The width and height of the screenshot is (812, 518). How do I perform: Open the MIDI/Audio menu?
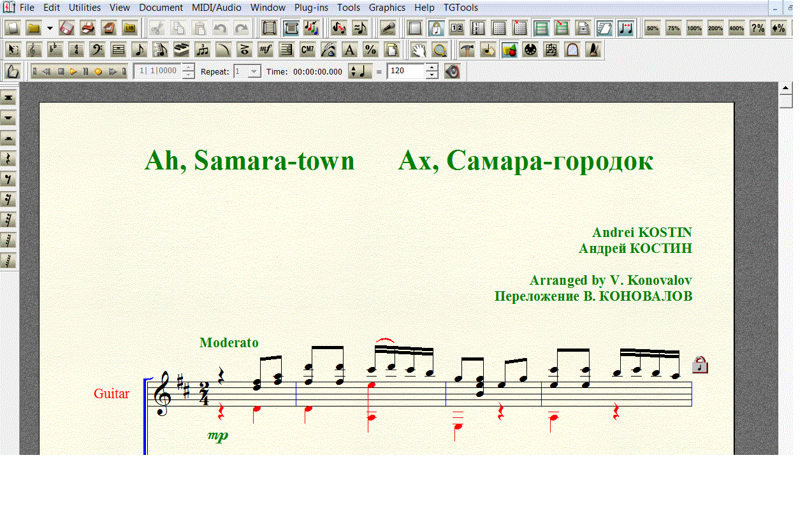point(217,8)
